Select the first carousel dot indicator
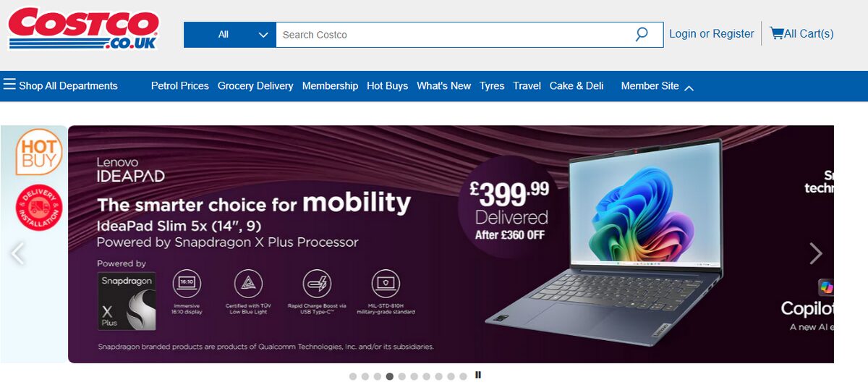 (353, 376)
